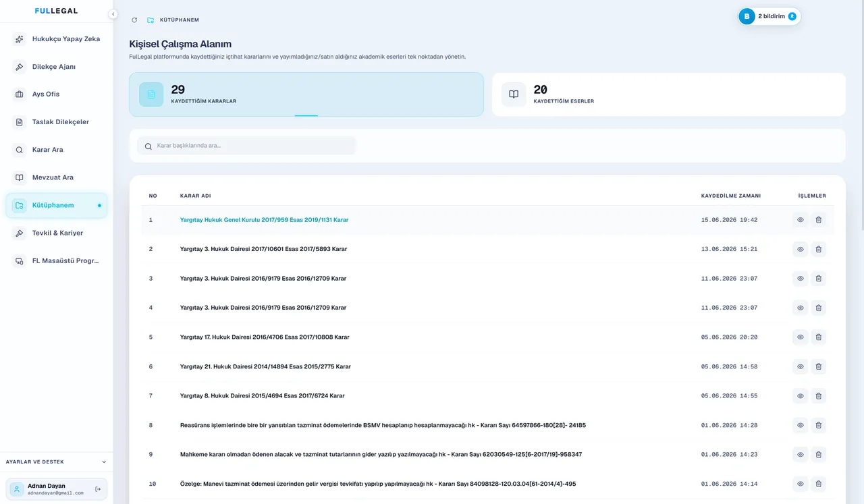Screen dimensions: 864x504
Task: Open Adnan Dayan user profile card
Action: coord(57,489)
